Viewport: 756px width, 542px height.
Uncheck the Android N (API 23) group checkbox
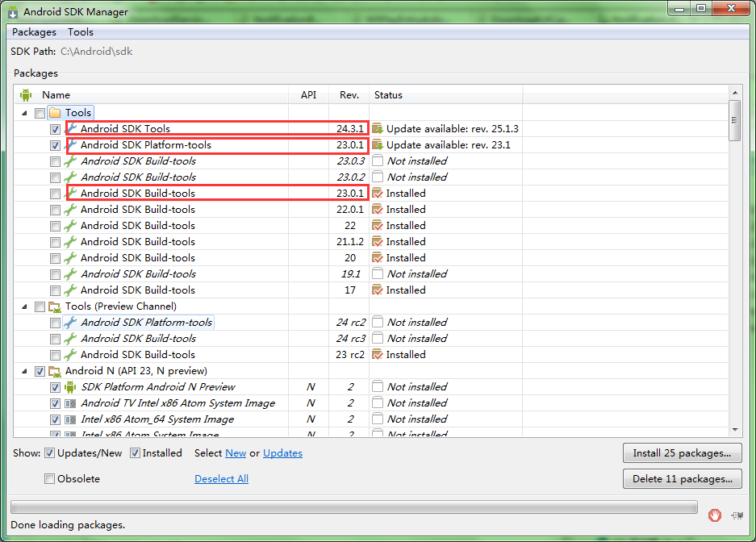(40, 372)
